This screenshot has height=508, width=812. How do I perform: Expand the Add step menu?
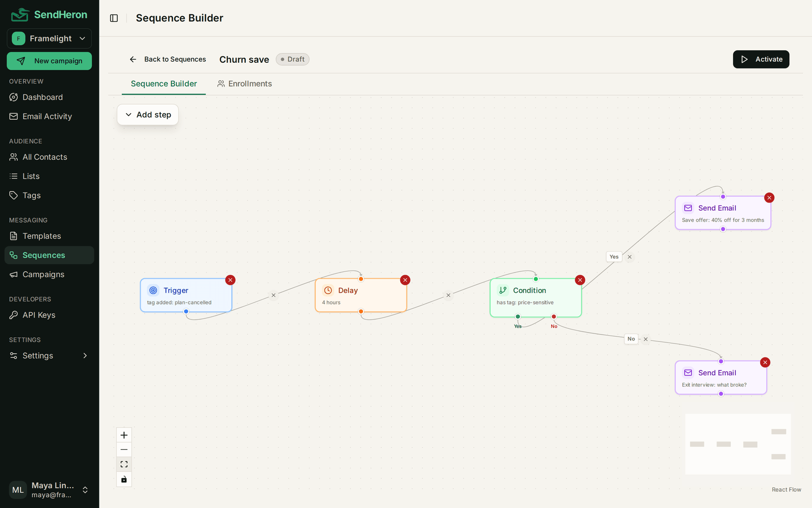coord(148,115)
